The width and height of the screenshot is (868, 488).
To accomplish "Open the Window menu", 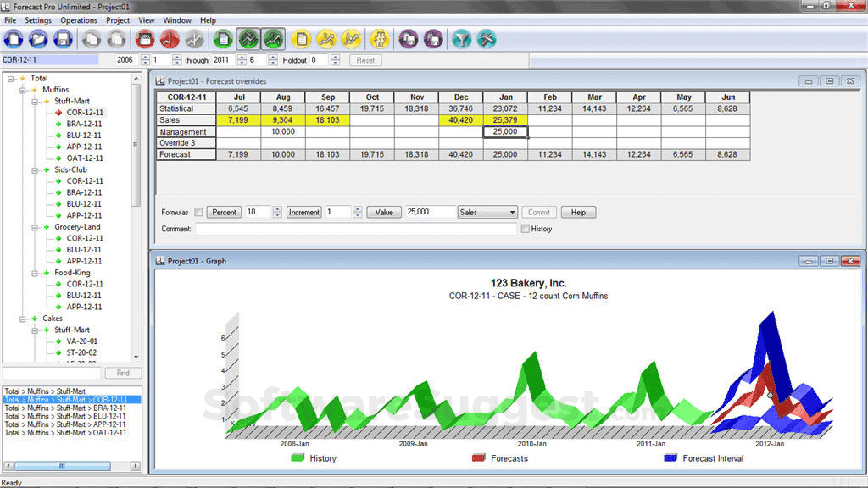I will [x=177, y=19].
